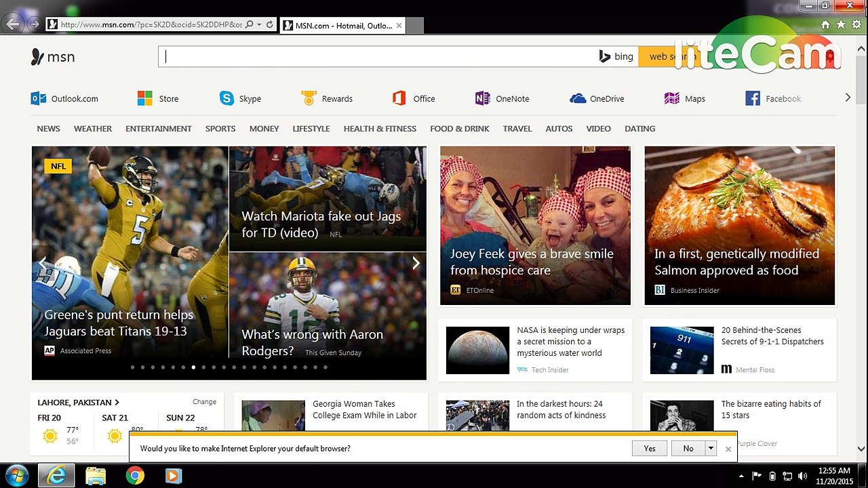Open the Money menu

[x=264, y=129]
